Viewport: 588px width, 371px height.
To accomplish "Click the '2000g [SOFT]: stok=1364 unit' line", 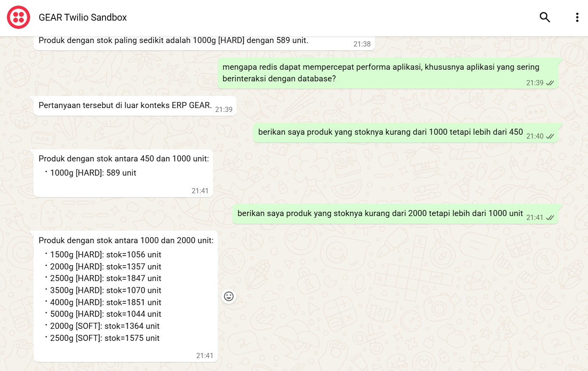I will coord(105,326).
